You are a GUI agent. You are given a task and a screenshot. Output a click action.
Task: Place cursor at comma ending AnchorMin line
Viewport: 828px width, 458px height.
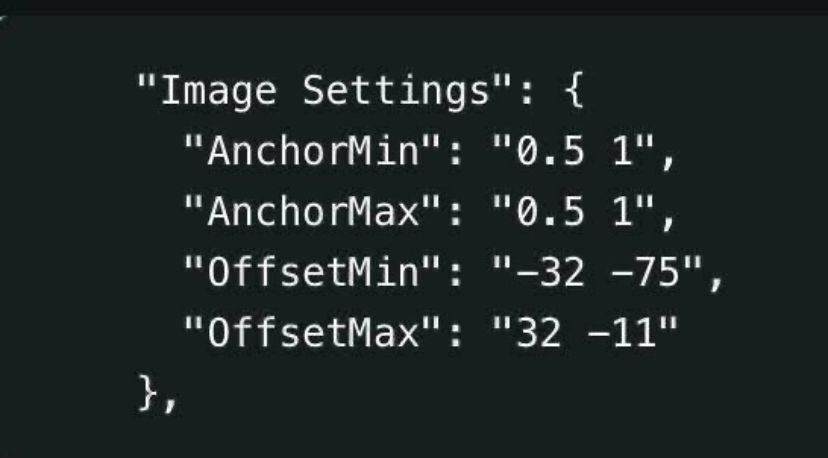[667, 160]
